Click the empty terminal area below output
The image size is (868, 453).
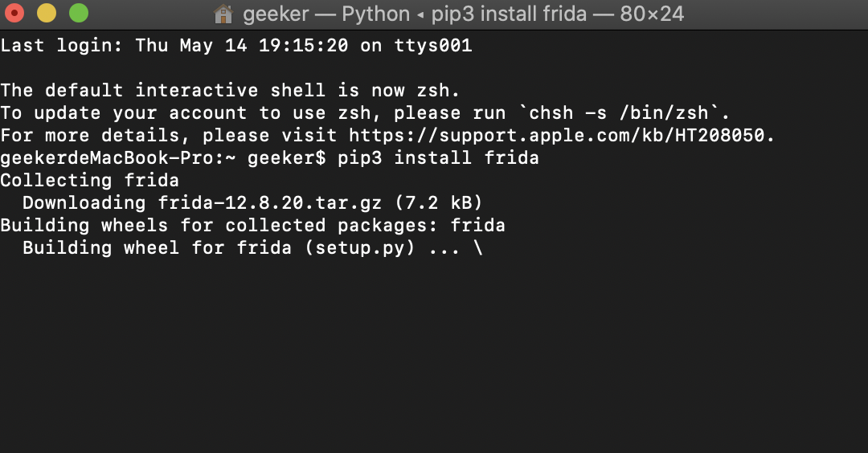[434, 354]
